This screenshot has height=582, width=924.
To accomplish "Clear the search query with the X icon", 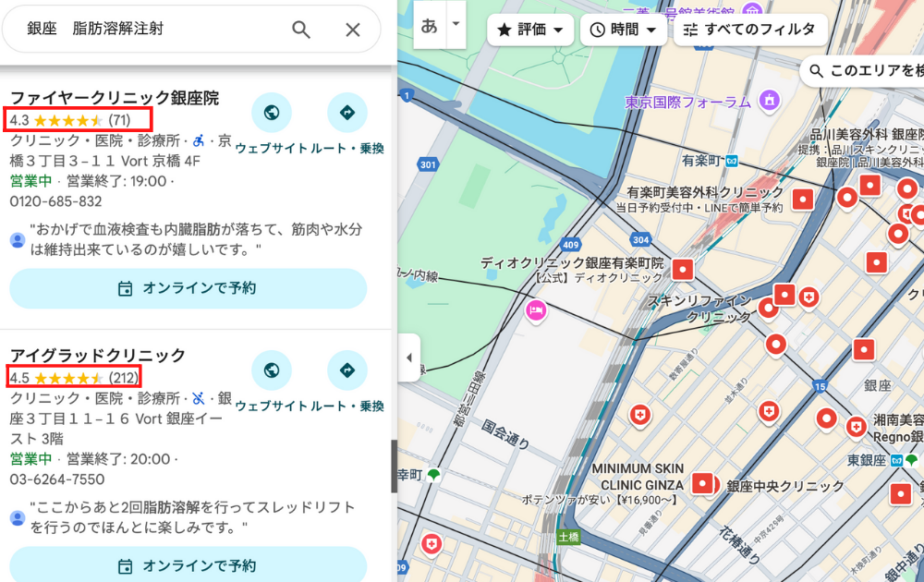I will [x=352, y=30].
